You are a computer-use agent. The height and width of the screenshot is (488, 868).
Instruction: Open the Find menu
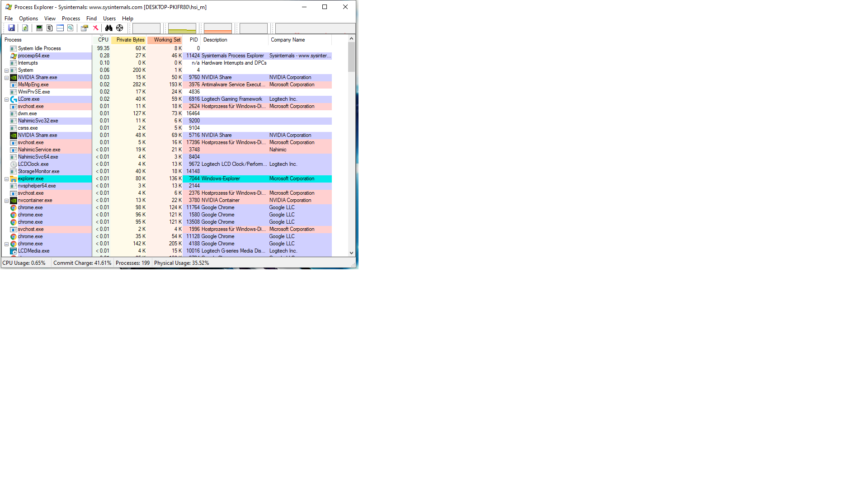[91, 19]
